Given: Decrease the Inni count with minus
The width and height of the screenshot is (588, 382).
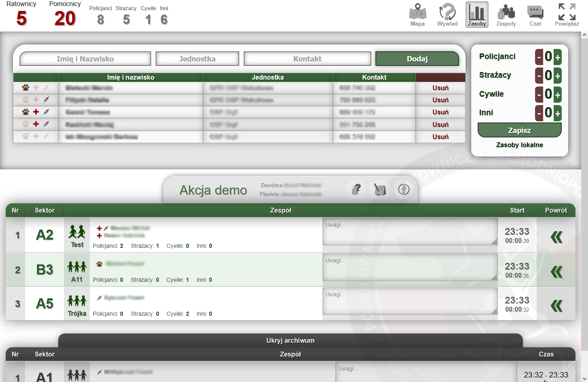Looking at the screenshot, I should coord(539,113).
